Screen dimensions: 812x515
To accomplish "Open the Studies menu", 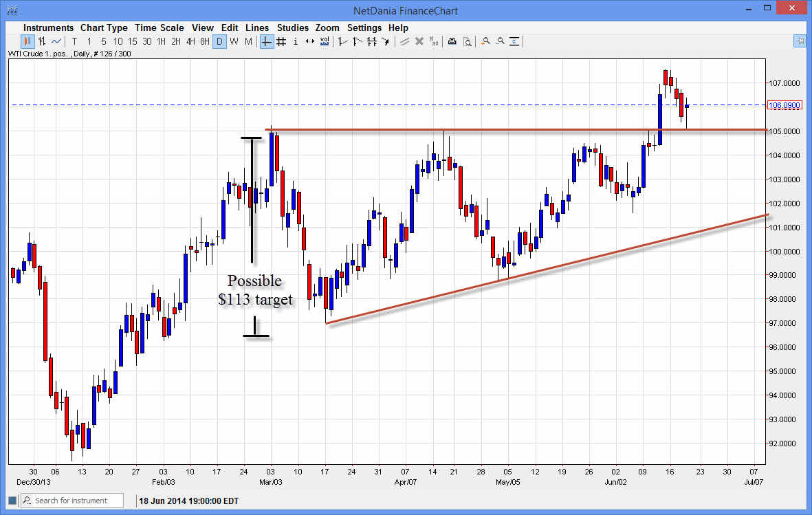I will [293, 28].
